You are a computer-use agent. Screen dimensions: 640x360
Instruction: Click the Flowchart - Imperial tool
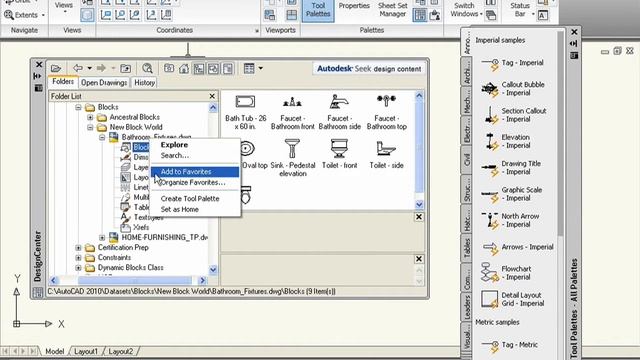point(506,273)
